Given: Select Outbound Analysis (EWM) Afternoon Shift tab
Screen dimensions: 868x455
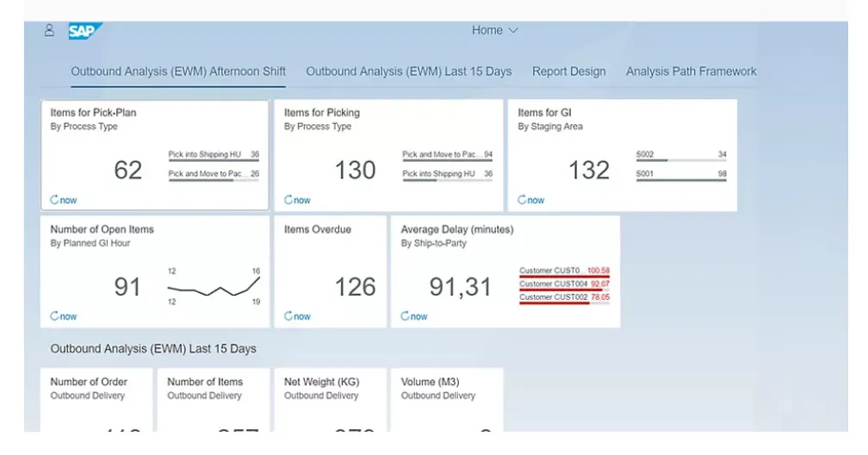Looking at the screenshot, I should point(178,72).
